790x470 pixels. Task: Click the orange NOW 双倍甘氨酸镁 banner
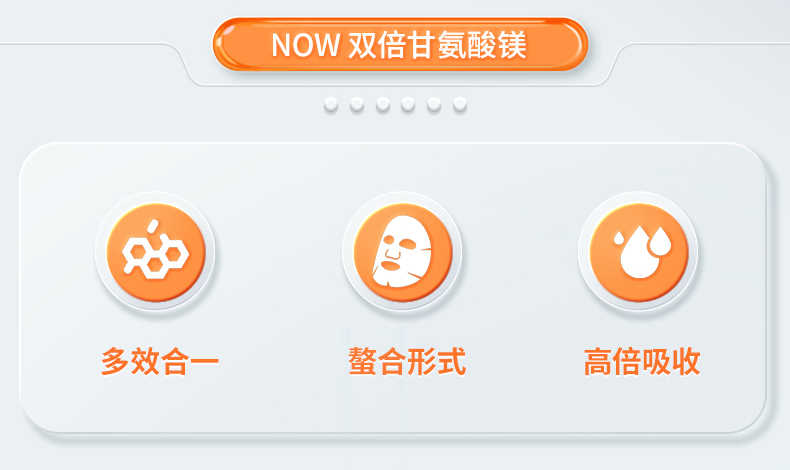(400, 44)
